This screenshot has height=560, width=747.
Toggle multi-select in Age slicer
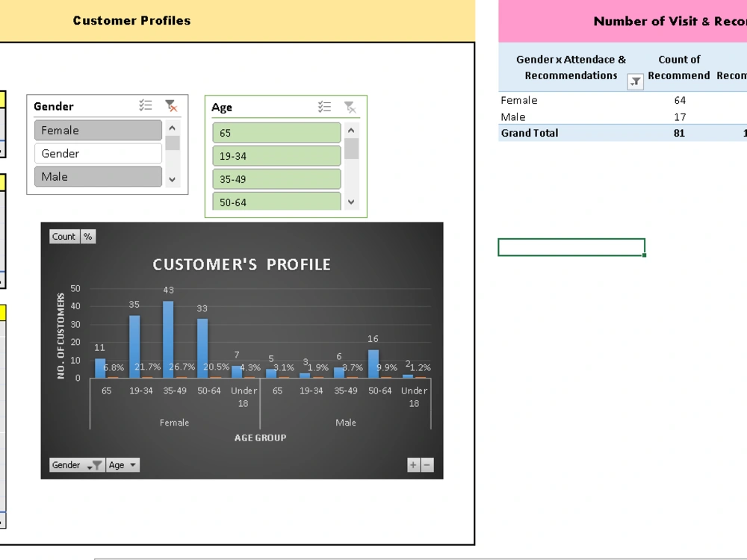(x=324, y=107)
